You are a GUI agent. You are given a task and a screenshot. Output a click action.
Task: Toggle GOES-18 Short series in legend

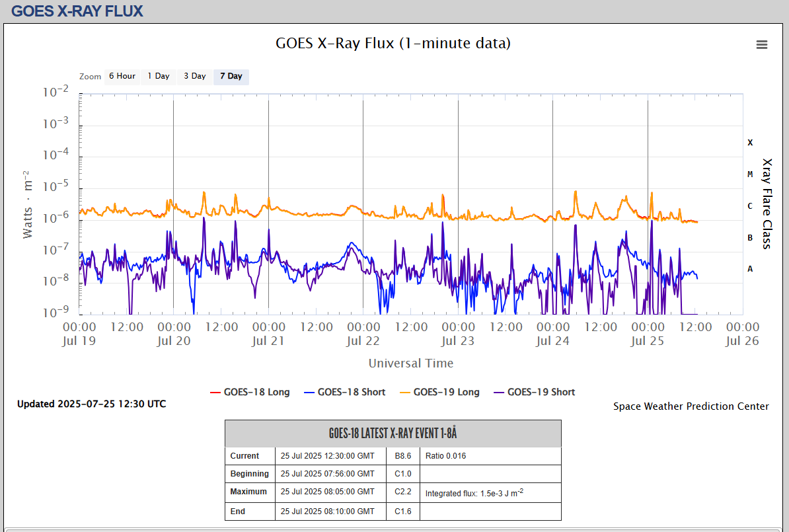pyautogui.click(x=345, y=392)
